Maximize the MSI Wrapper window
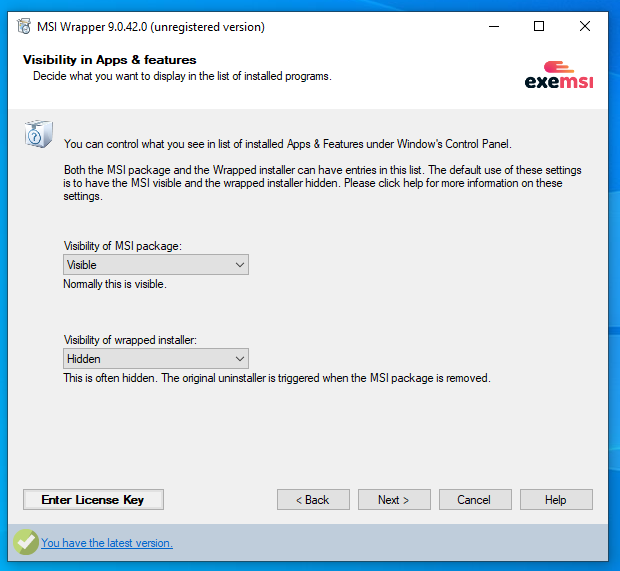Viewport: 620px width, 571px height. (x=539, y=26)
